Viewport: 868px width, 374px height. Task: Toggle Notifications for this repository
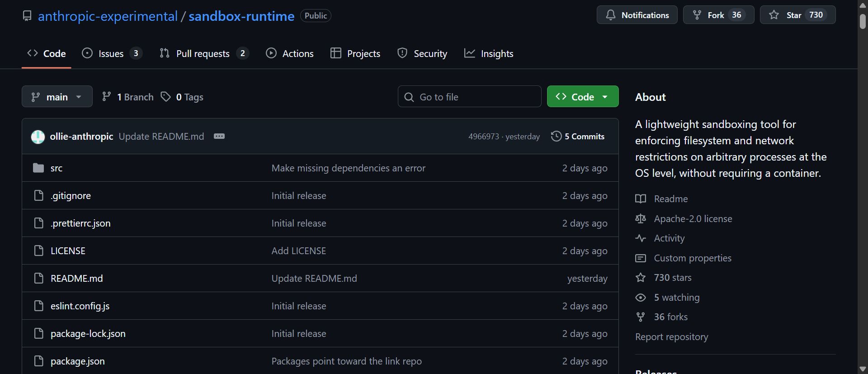637,15
